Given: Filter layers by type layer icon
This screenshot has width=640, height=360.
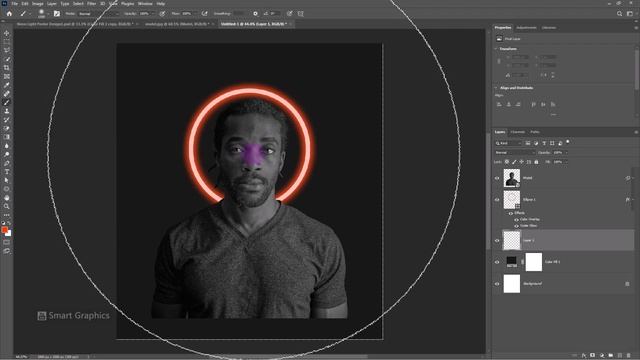Looking at the screenshot, I should 544,143.
